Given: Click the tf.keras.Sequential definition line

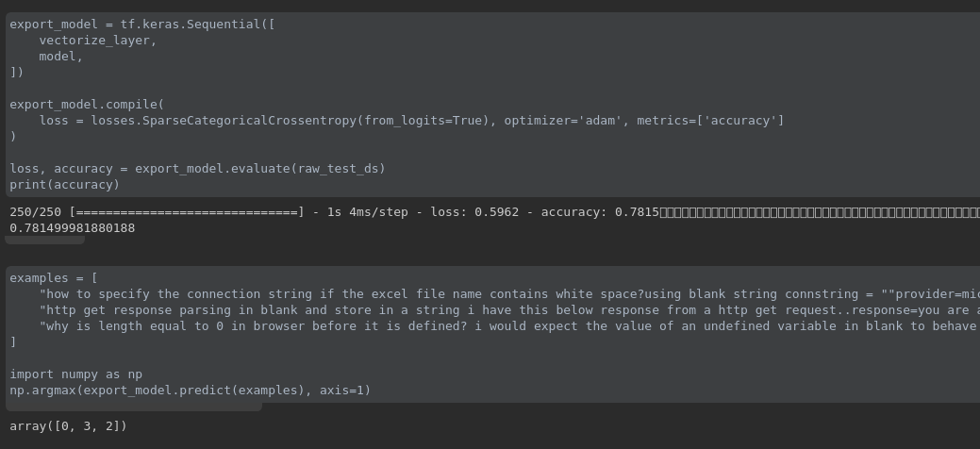Looking at the screenshot, I should point(141,25).
